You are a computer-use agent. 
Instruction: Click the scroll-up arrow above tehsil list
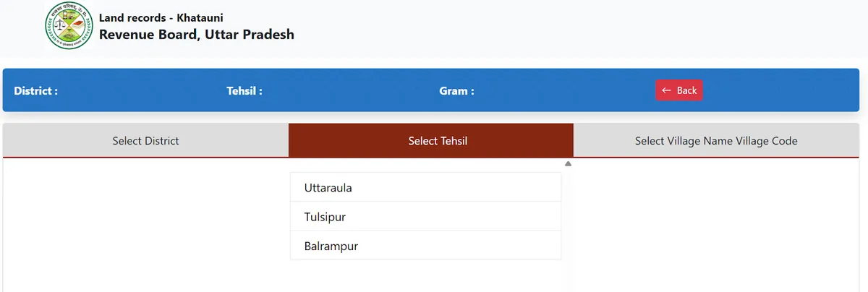click(568, 164)
